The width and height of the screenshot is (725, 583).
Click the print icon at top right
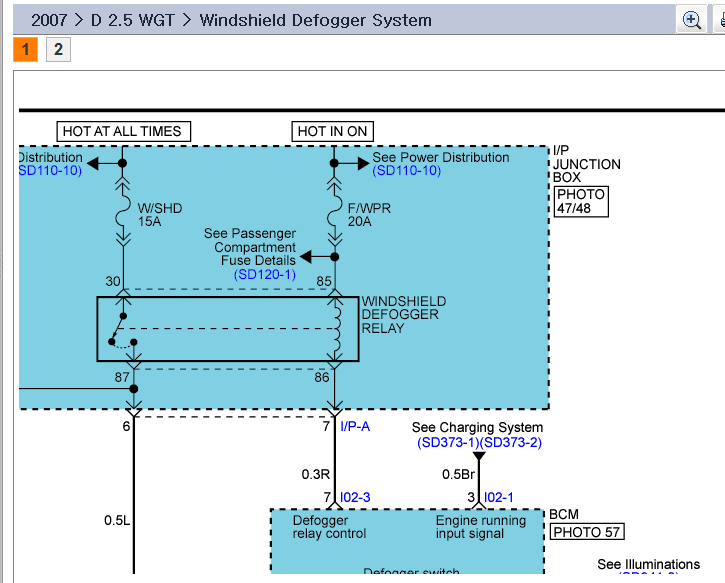tap(719, 20)
